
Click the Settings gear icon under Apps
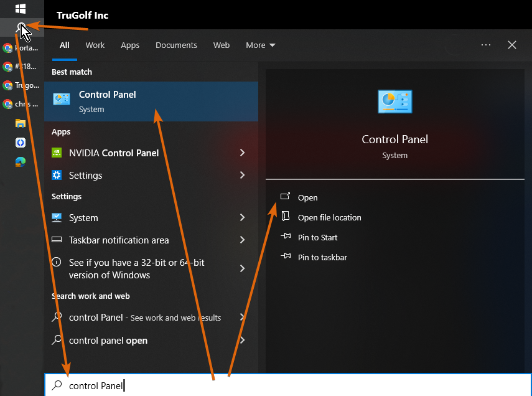(57, 175)
